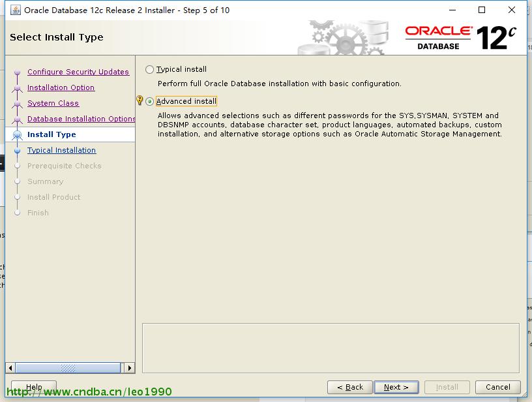Go to Typical Installation step

(61, 150)
